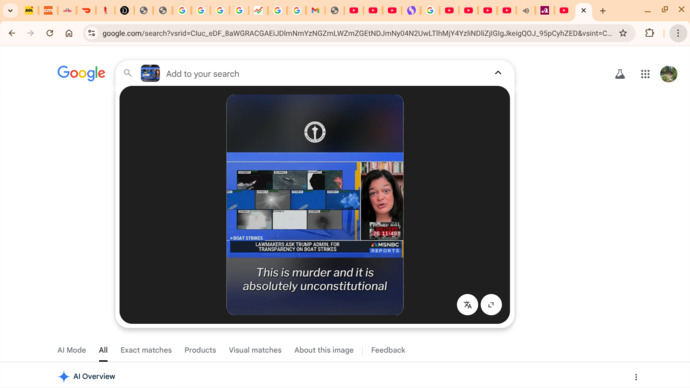Minimize the browser window
The height and width of the screenshot is (388, 690).
pyautogui.click(x=647, y=11)
